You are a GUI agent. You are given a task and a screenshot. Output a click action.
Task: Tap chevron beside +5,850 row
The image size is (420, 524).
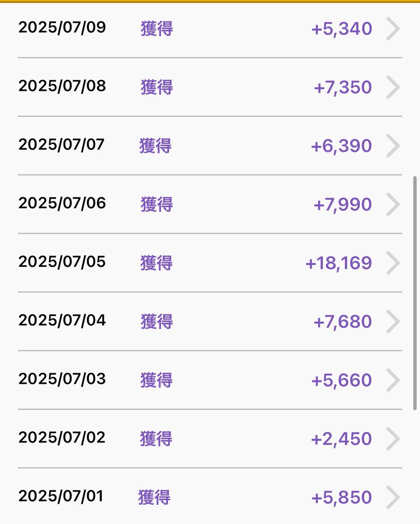coord(393,497)
